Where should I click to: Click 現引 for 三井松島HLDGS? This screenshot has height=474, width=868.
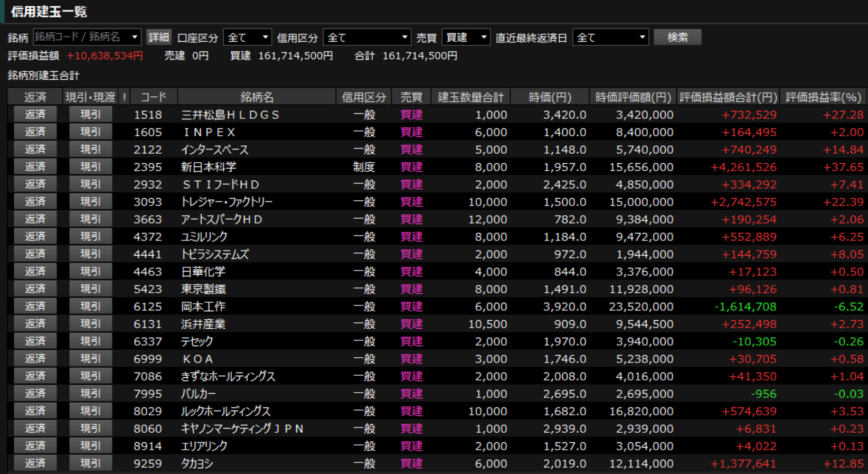coord(90,114)
